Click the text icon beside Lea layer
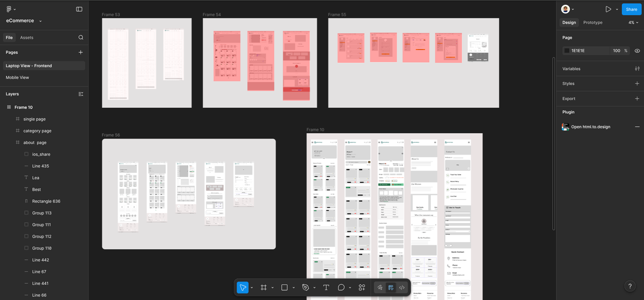 coord(26,178)
